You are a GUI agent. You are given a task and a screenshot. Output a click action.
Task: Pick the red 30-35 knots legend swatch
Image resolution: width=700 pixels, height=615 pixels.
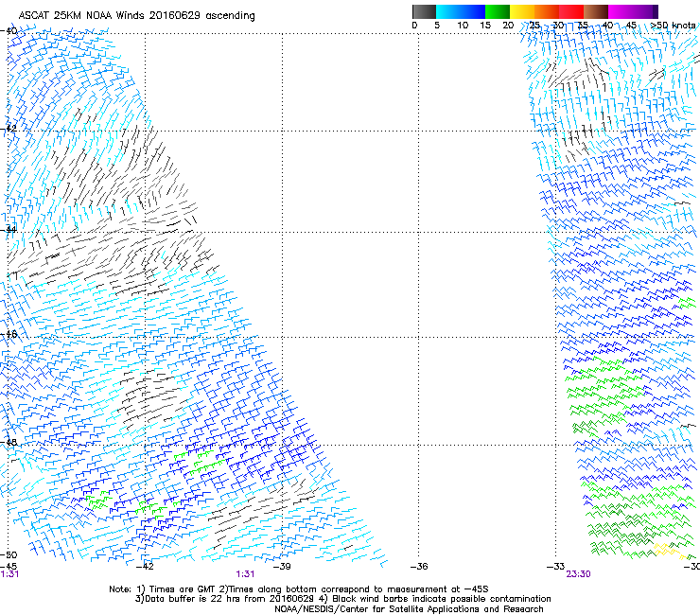coord(571,11)
